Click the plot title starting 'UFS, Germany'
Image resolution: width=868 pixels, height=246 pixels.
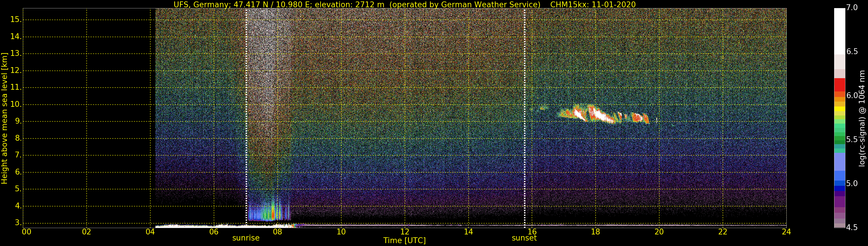(x=404, y=4)
